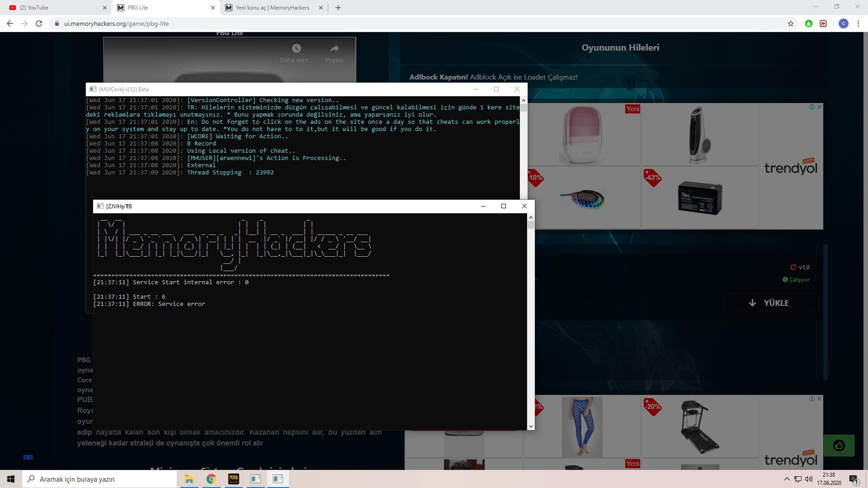Image resolution: width=868 pixels, height=488 pixels.
Task: Maximize the MUICore v{12} Beta console
Action: [x=496, y=89]
